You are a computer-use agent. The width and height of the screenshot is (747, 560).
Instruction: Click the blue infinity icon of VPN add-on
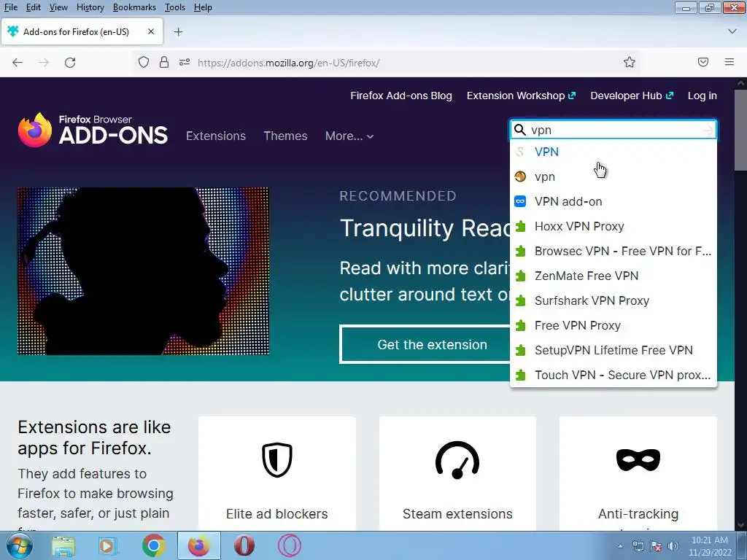coord(520,201)
